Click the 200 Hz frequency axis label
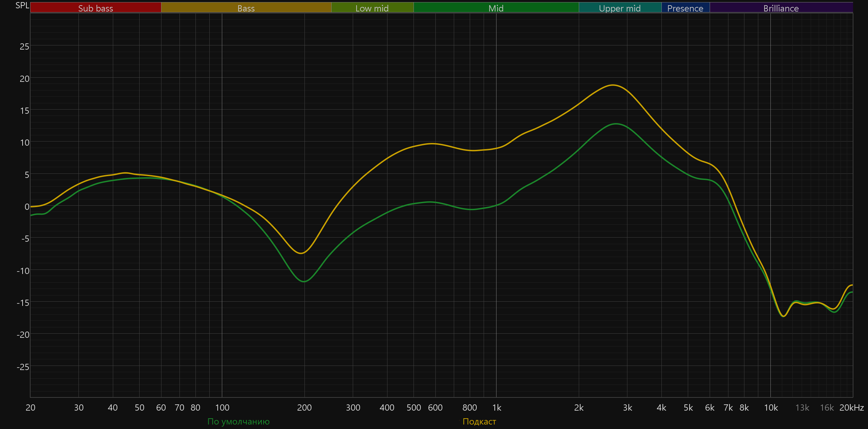 coord(304,407)
